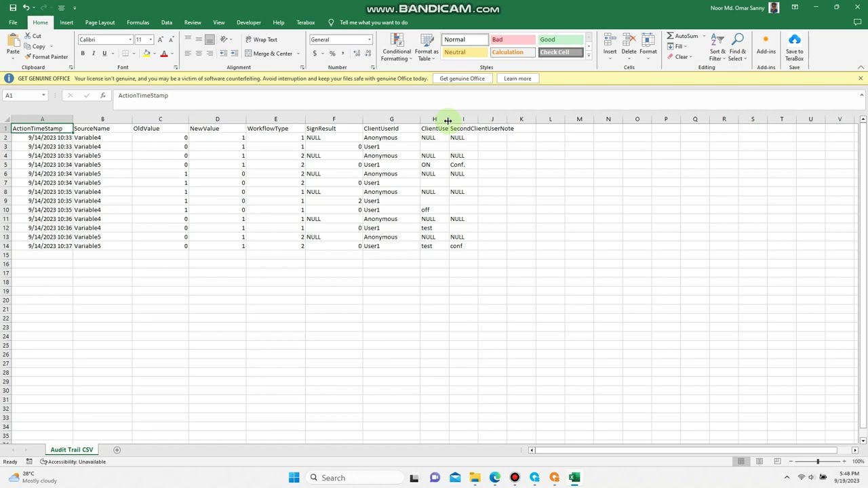Viewport: 868px width, 488px height.
Task: Open Sort & Filter menu
Action: click(x=717, y=46)
